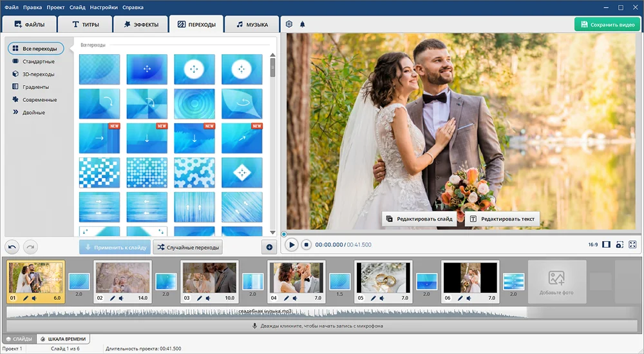Click the Случайные переходы button
Screen dimensions: 644x354
coord(187,247)
